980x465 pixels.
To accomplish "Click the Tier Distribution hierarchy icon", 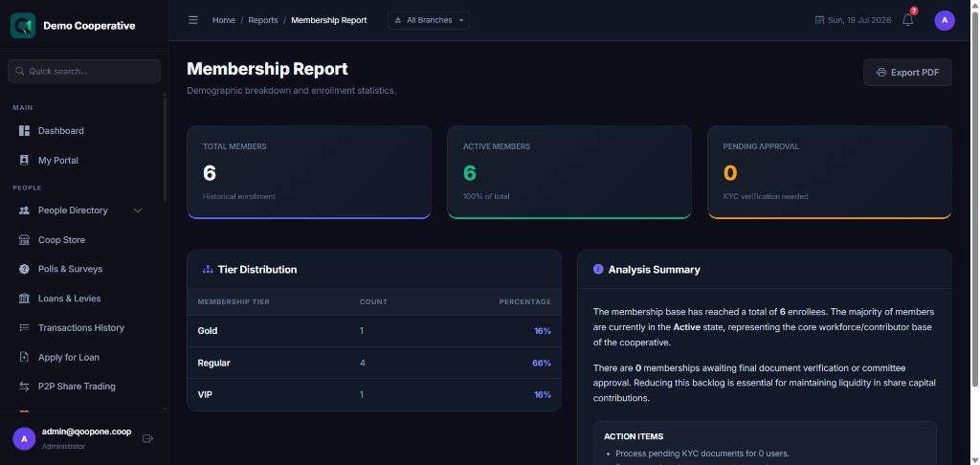I will (208, 270).
